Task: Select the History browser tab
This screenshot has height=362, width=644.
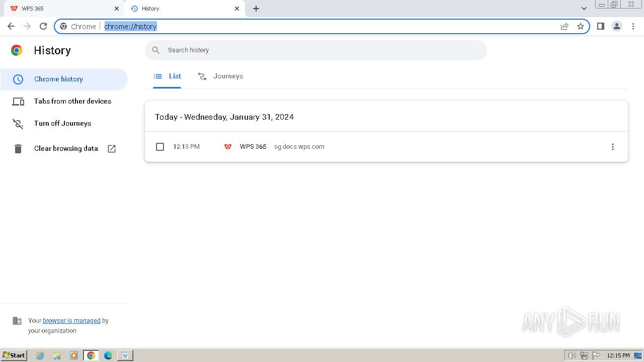Action: (184, 9)
